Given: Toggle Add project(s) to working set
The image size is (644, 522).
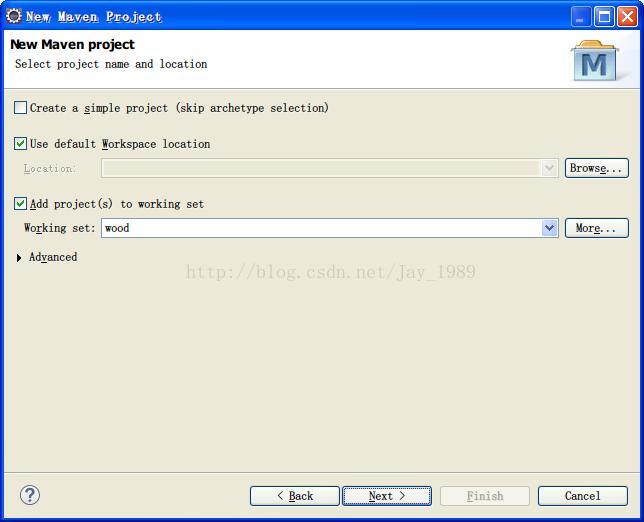Looking at the screenshot, I should pos(21,203).
